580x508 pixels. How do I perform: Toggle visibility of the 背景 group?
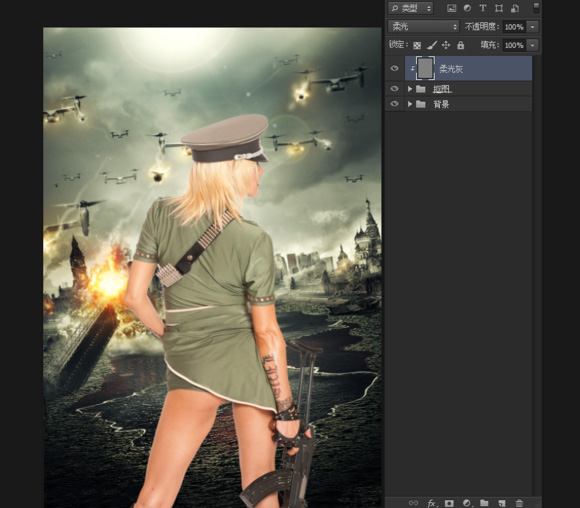[394, 104]
